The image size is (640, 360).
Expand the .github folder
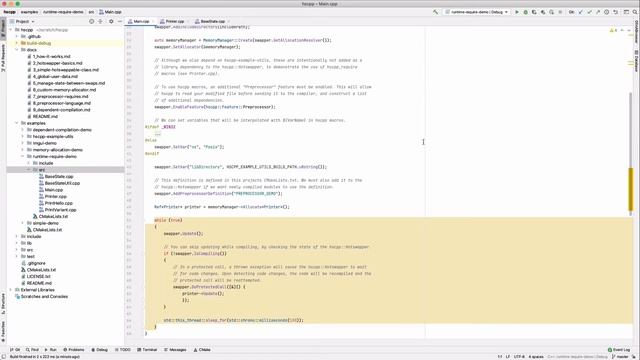17,36
